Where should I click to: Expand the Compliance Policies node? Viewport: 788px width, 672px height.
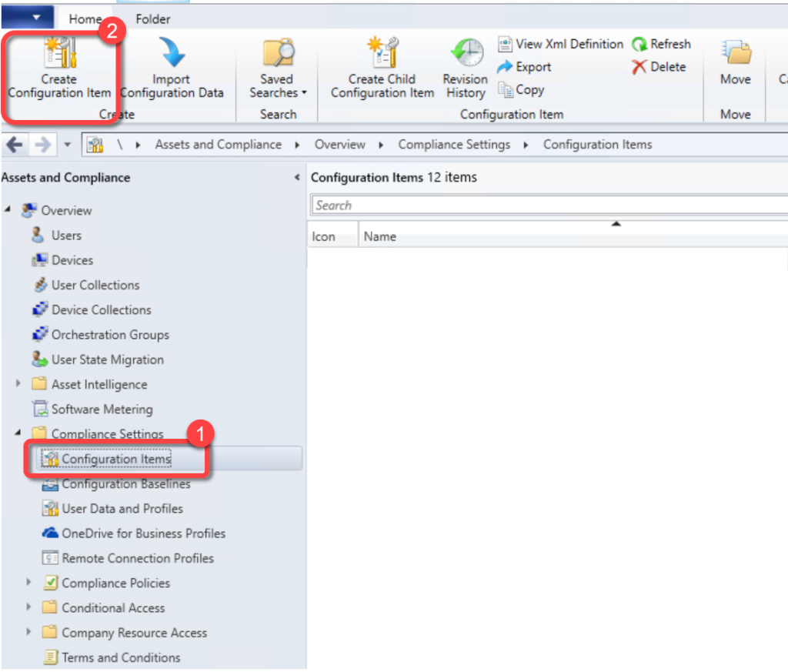[29, 583]
